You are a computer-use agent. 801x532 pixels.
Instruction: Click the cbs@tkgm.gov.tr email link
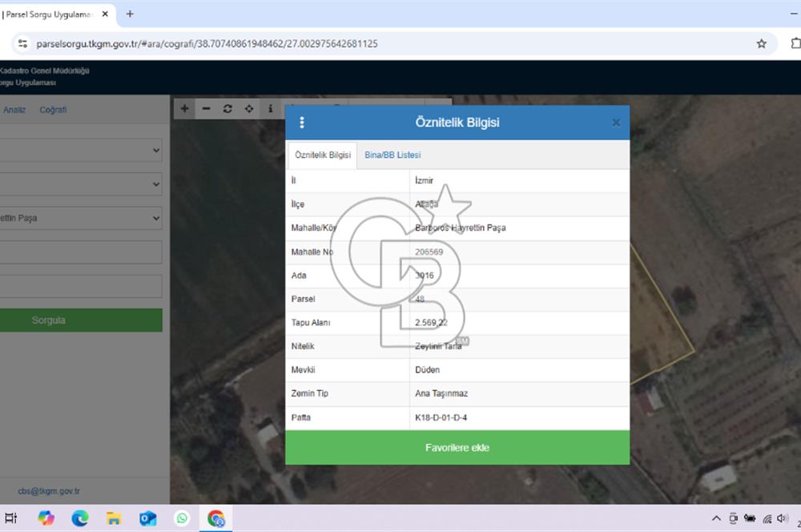pyautogui.click(x=49, y=491)
